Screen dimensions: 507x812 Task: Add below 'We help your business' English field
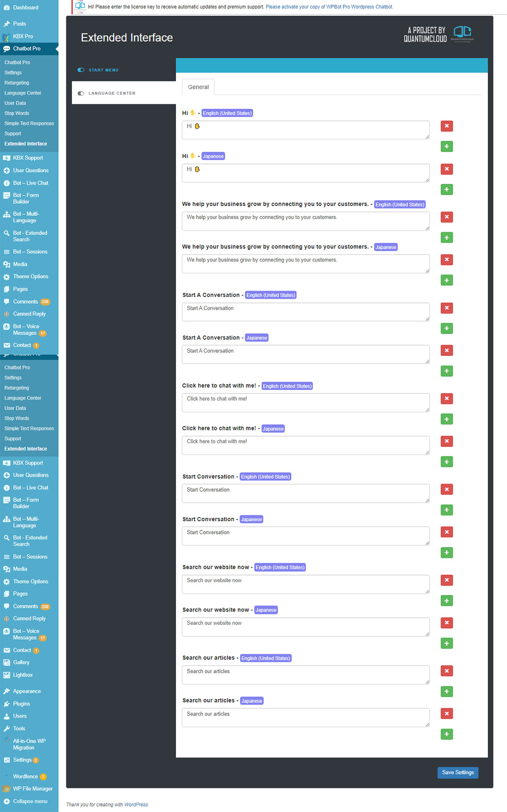click(x=447, y=237)
